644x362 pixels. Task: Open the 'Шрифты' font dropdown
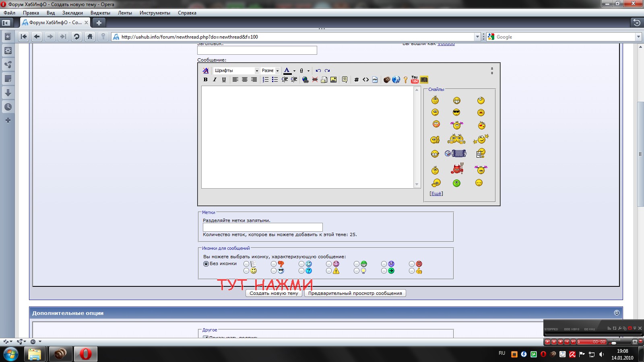point(236,70)
